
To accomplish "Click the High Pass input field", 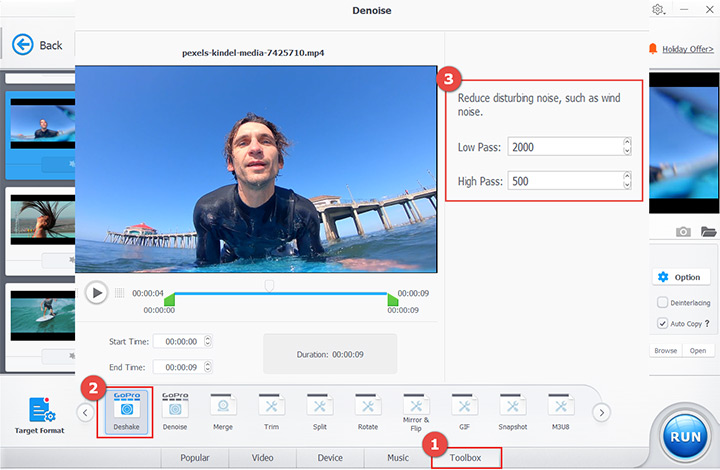I will 564,181.
